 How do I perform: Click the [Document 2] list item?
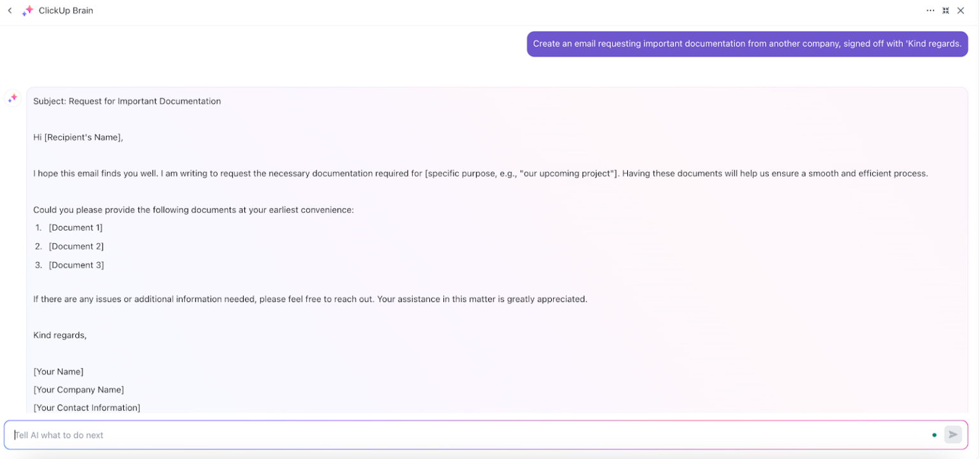click(x=76, y=246)
